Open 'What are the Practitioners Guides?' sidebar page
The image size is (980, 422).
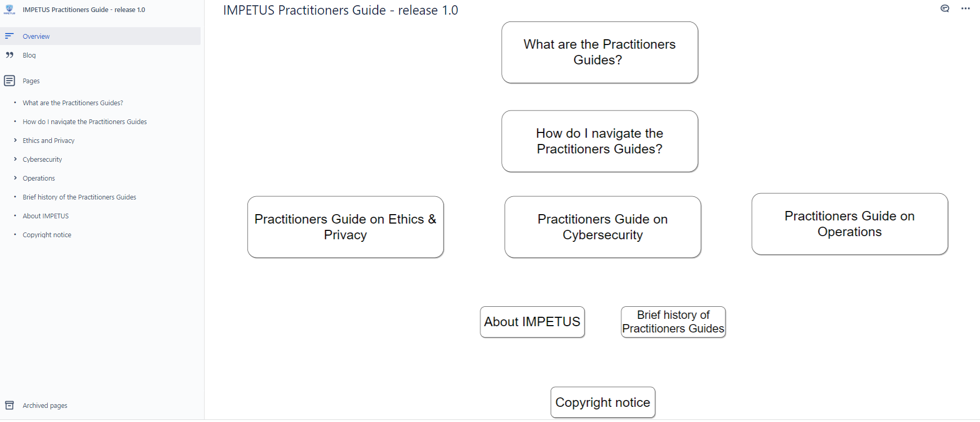(x=73, y=103)
